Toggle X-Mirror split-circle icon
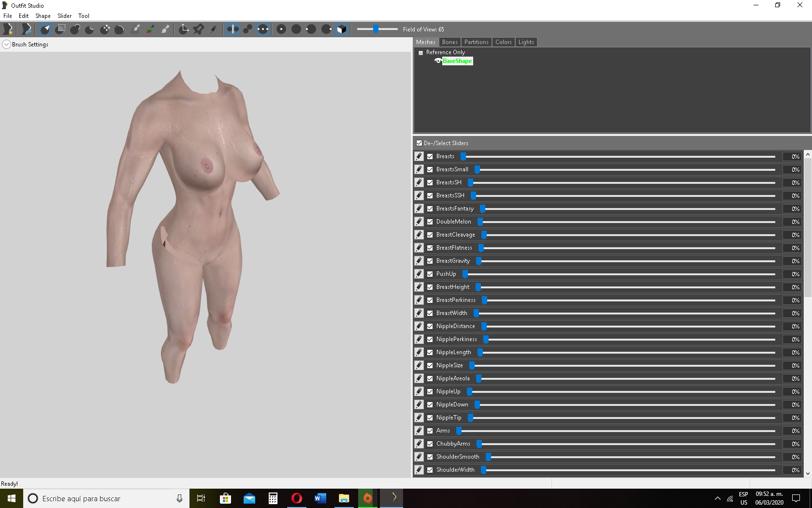812x508 pixels. pyautogui.click(x=232, y=29)
